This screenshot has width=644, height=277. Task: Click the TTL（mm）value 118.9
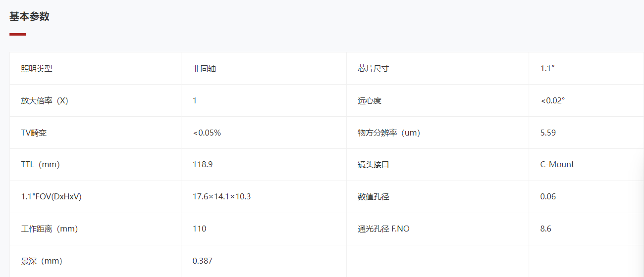(x=203, y=164)
